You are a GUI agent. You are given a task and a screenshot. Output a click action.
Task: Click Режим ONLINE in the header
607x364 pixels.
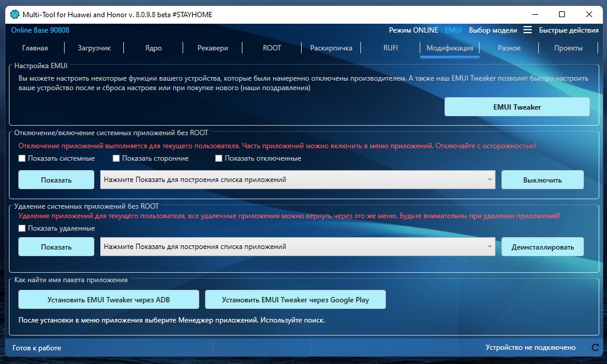pyautogui.click(x=413, y=30)
